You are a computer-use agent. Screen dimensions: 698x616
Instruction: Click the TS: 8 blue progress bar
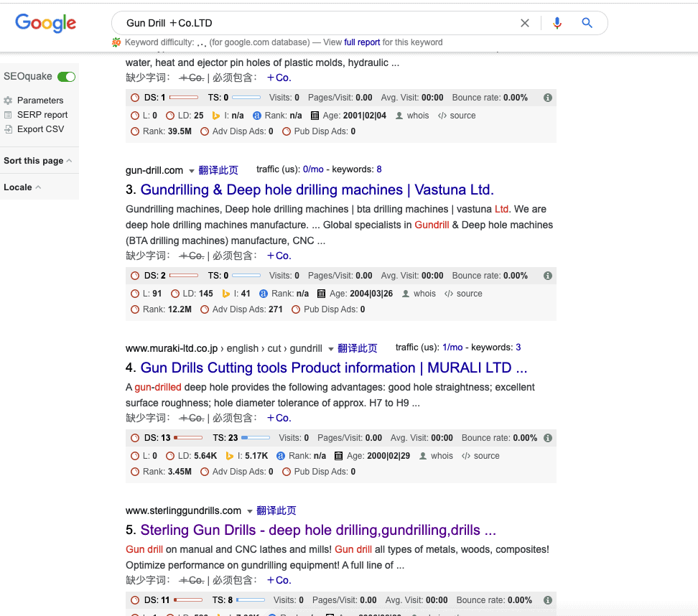point(251,600)
